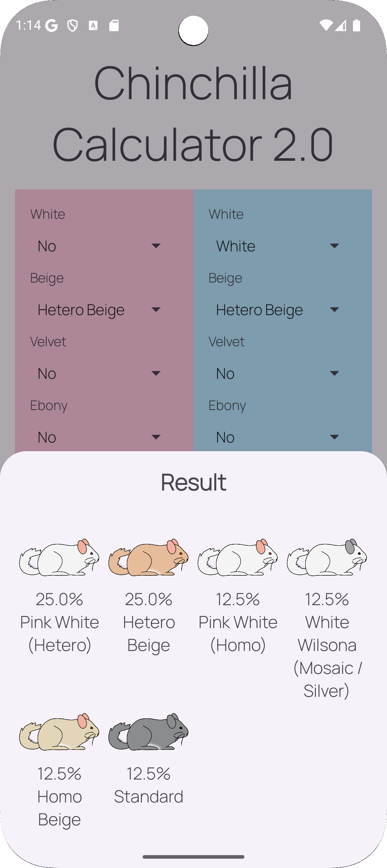The height and width of the screenshot is (868, 387).
Task: Open left parent's Velvet dropdown
Action: coord(99,373)
